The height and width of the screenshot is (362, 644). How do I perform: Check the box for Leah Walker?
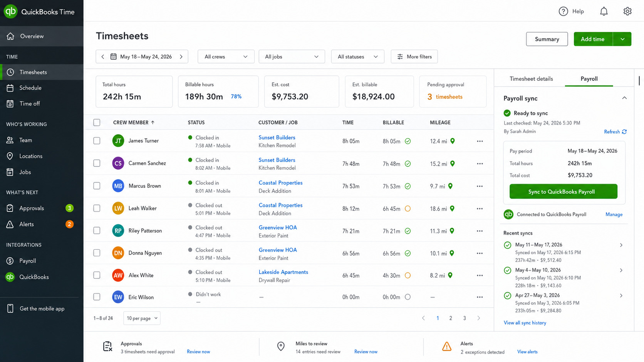click(97, 208)
